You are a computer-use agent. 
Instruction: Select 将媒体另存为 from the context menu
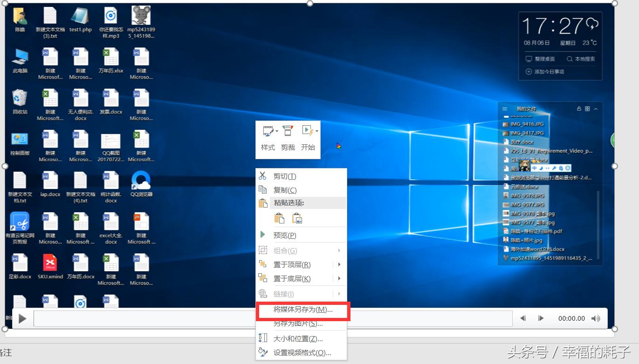302,310
